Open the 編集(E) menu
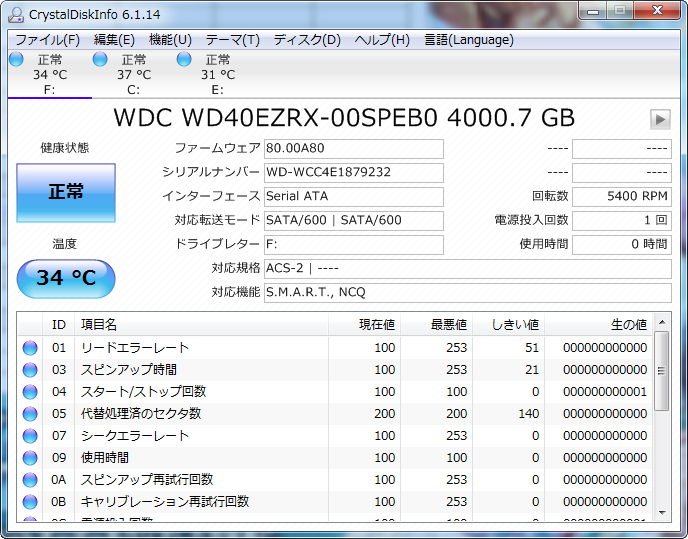This screenshot has height=539, width=688. pyautogui.click(x=114, y=40)
